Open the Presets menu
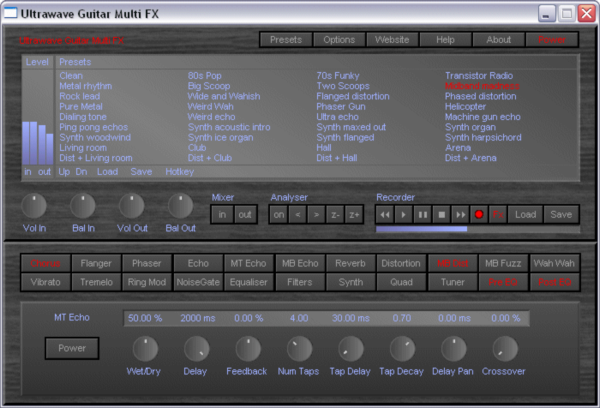 (285, 40)
